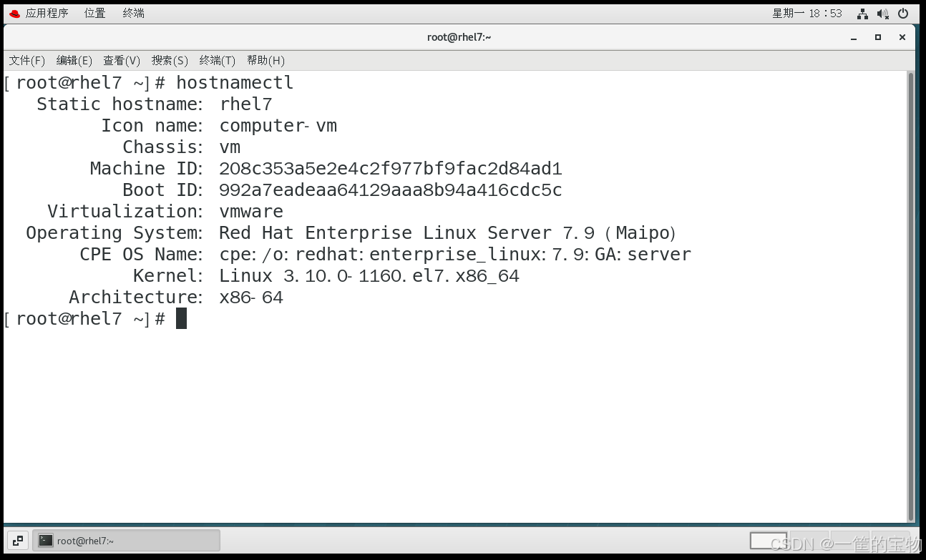Image resolution: width=926 pixels, height=560 pixels.
Task: Click the red hat logo icon
Action: [14, 13]
